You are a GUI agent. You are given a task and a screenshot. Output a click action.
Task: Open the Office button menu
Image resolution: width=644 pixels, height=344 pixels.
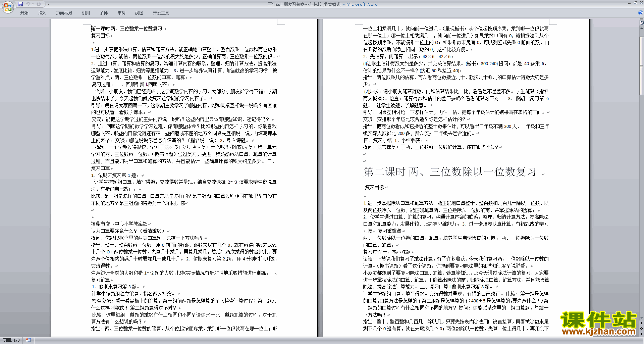click(x=7, y=7)
